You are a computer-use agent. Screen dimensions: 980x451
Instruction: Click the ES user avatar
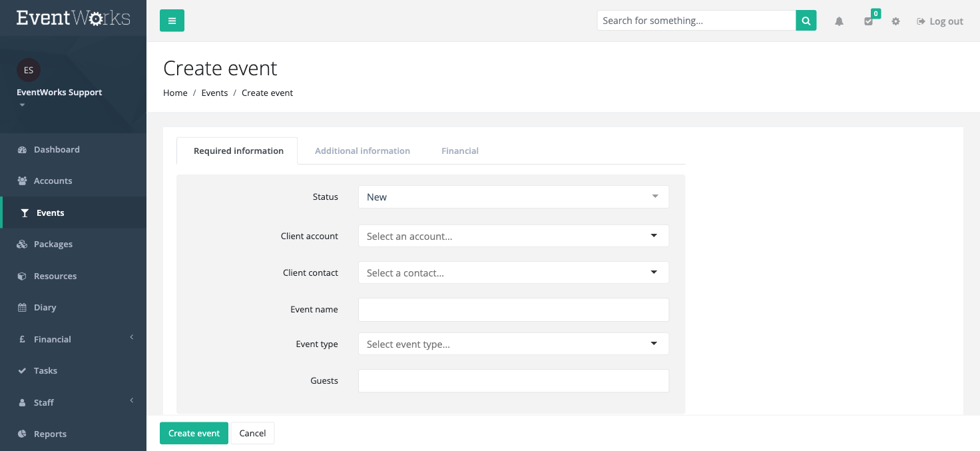point(29,70)
